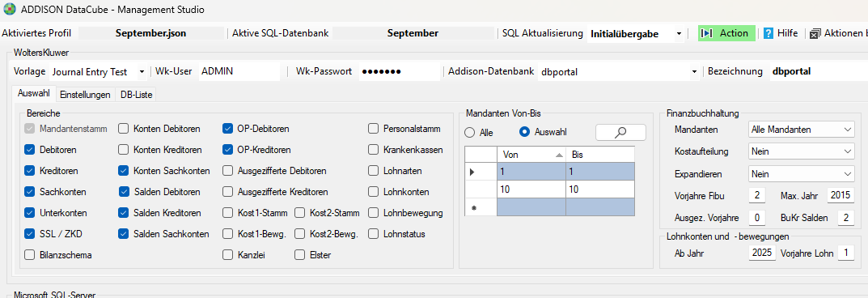Open the Hilfe help icon
Viewport: 868px width, 298px height.
click(768, 33)
